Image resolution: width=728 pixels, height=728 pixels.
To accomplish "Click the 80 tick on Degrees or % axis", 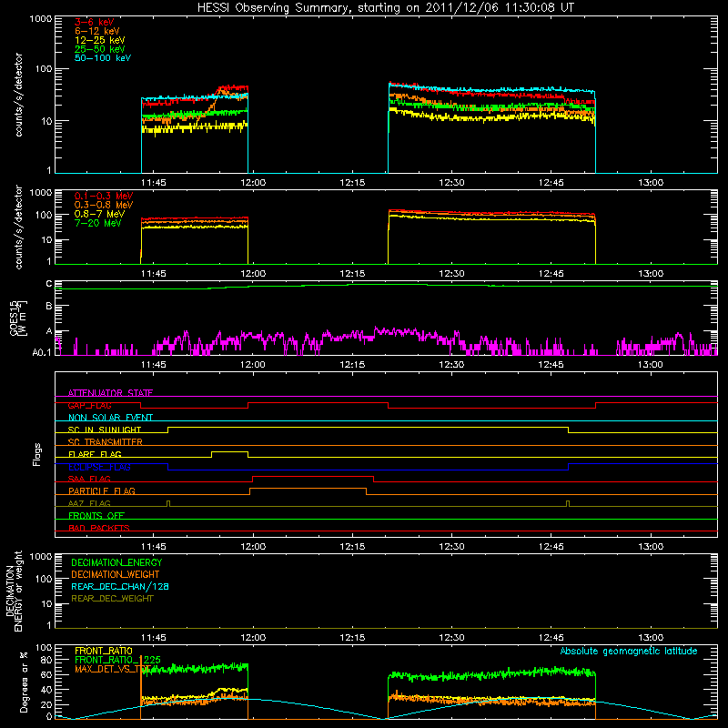I will (47, 660).
